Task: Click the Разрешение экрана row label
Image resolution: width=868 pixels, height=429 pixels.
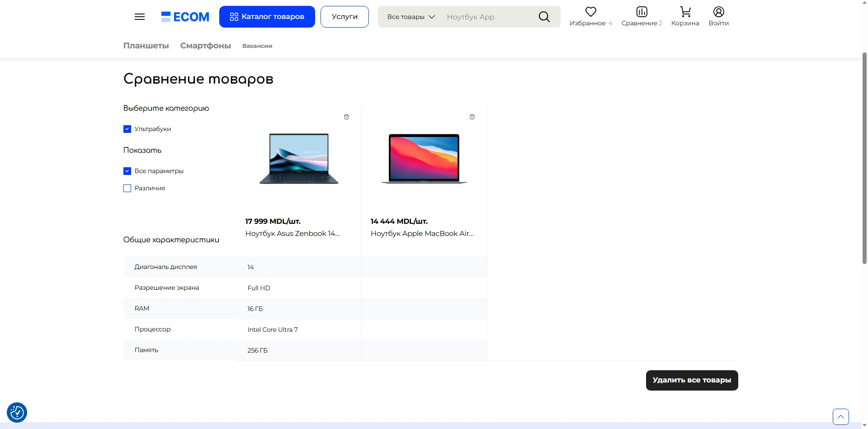Action: [x=167, y=288]
